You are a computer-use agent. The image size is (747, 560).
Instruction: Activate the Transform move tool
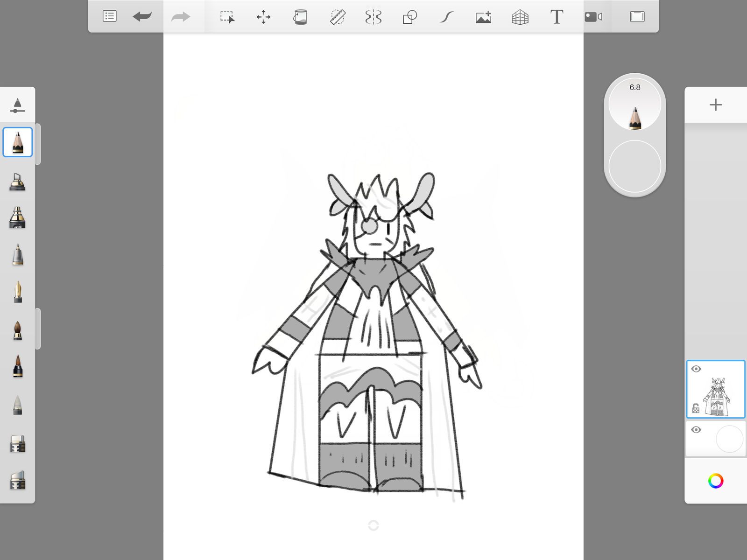click(x=263, y=17)
